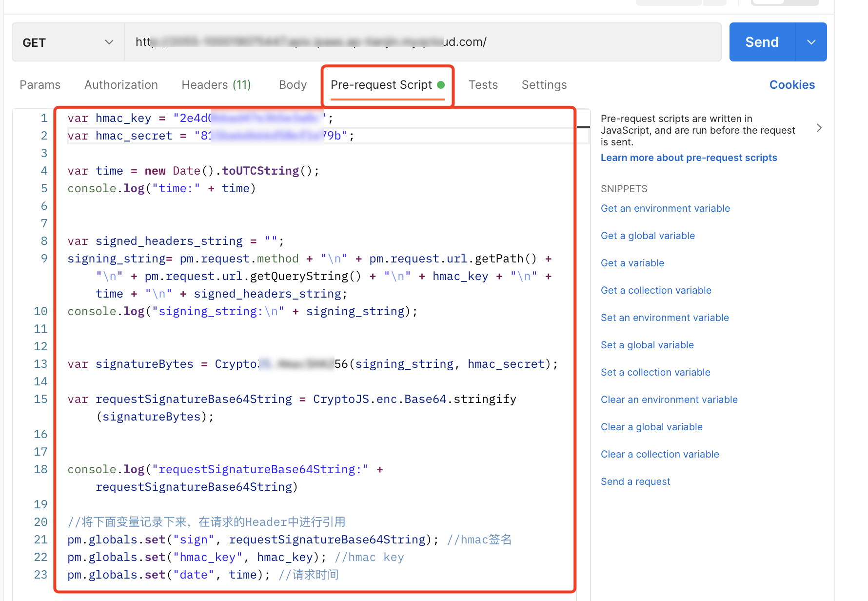Insert snippet Get an environment variable
The width and height of the screenshot is (868, 601).
665,208
